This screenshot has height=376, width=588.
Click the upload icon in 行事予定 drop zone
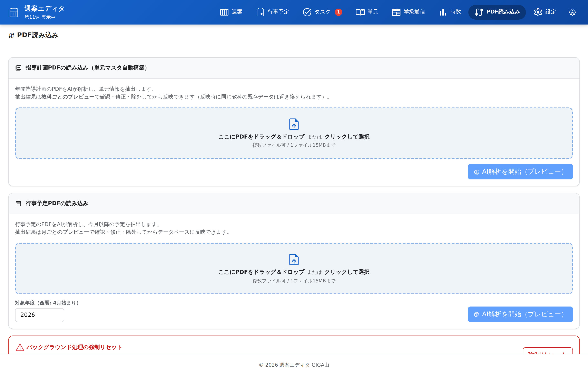294,259
